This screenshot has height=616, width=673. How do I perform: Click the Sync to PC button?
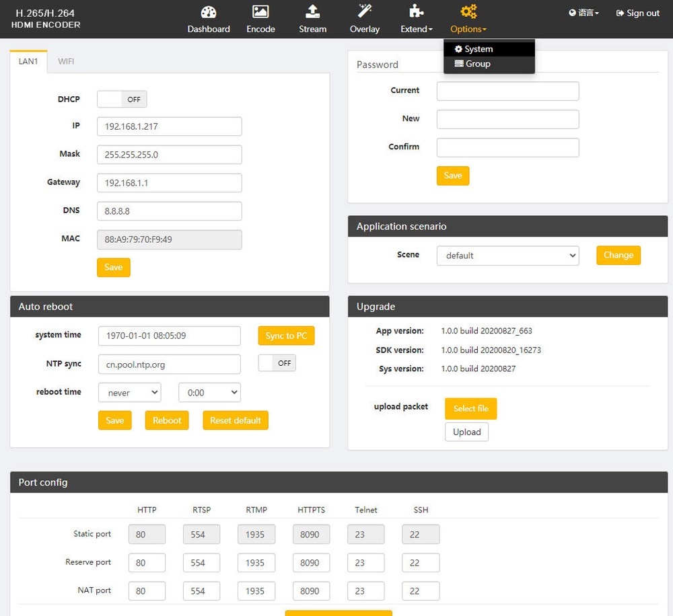[286, 336]
